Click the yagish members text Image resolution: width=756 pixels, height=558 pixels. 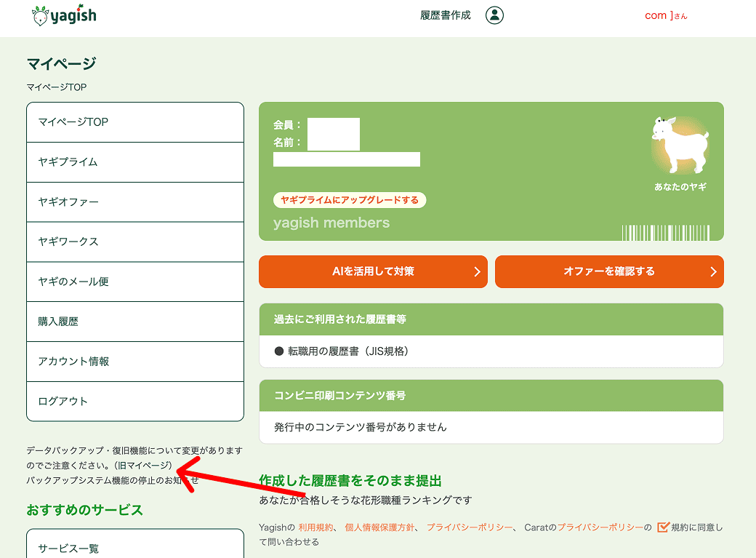331,223
